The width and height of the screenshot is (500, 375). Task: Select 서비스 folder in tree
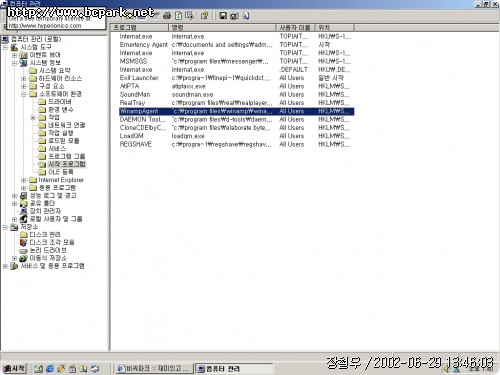57,148
